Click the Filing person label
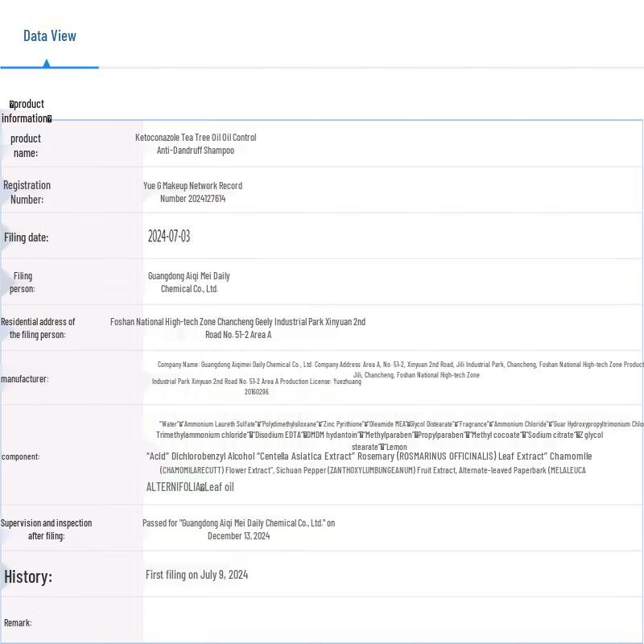Image resolution: width=644 pixels, height=644 pixels. click(x=23, y=283)
